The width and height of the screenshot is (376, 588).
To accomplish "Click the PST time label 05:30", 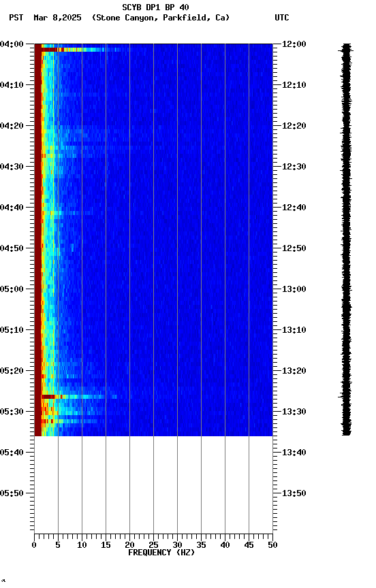I will coord(12,412).
